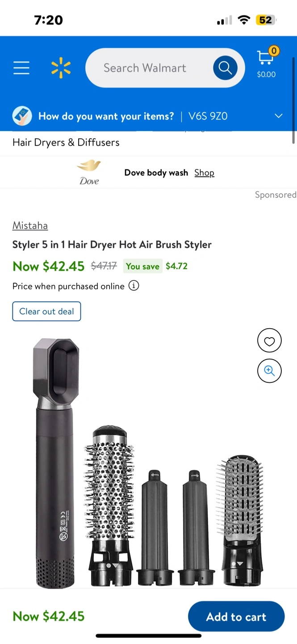Image resolution: width=297 pixels, height=644 pixels.
Task: Open the Mistaha brand link
Action: 30,225
